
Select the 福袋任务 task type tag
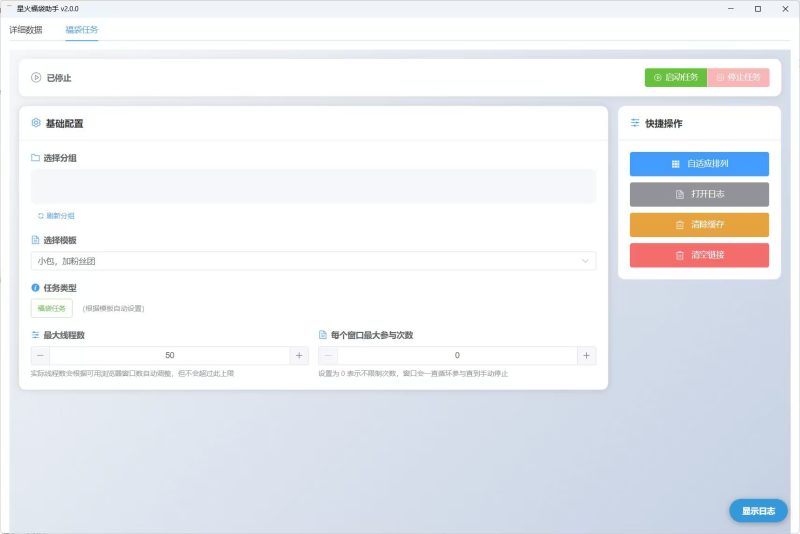52,308
